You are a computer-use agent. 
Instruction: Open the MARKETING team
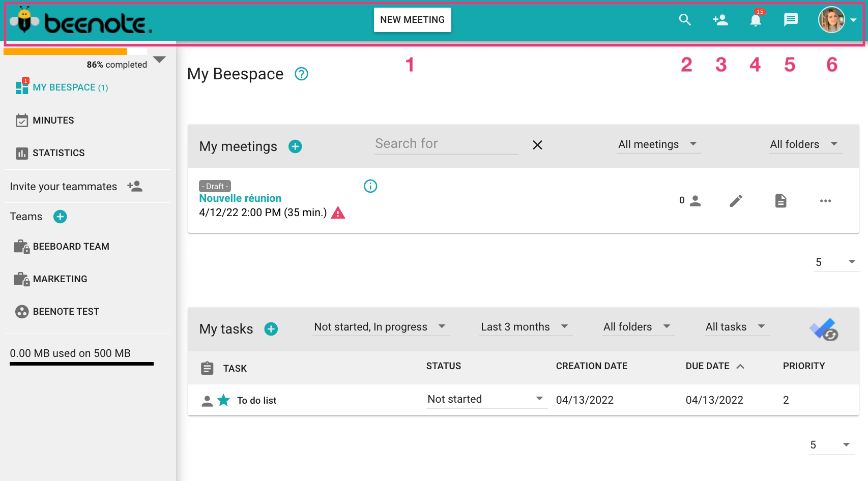tap(60, 279)
